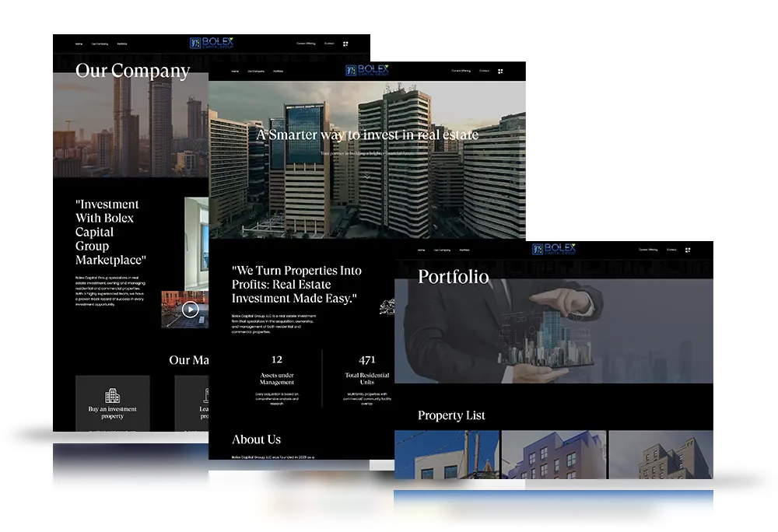Click the About Us section heading

coord(255,439)
